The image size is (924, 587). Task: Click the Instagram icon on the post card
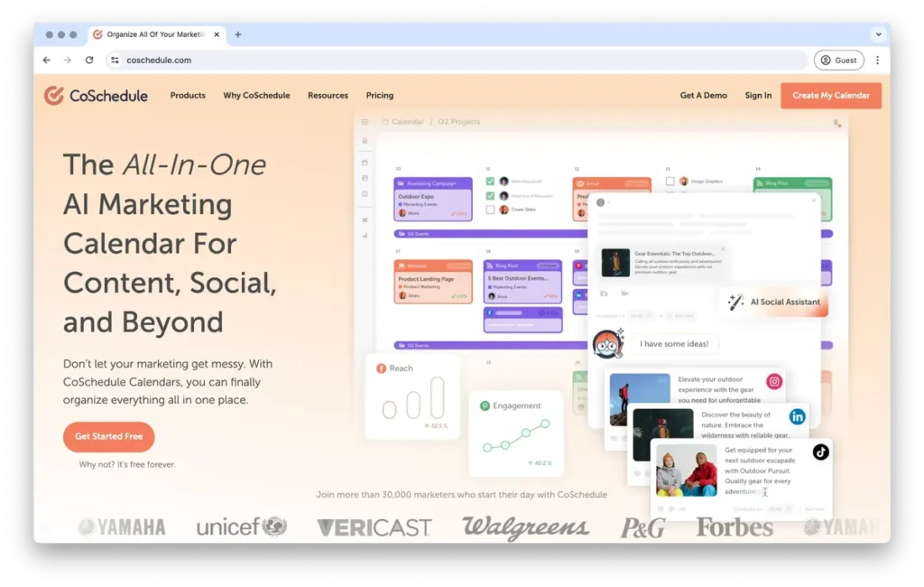774,382
